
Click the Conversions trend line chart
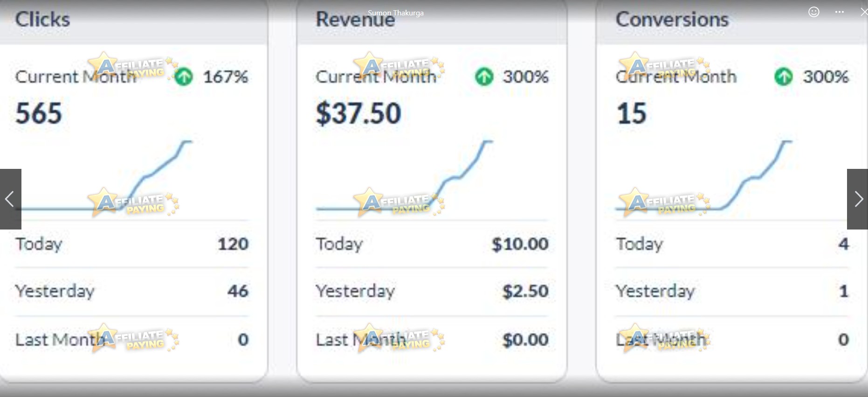(704, 175)
